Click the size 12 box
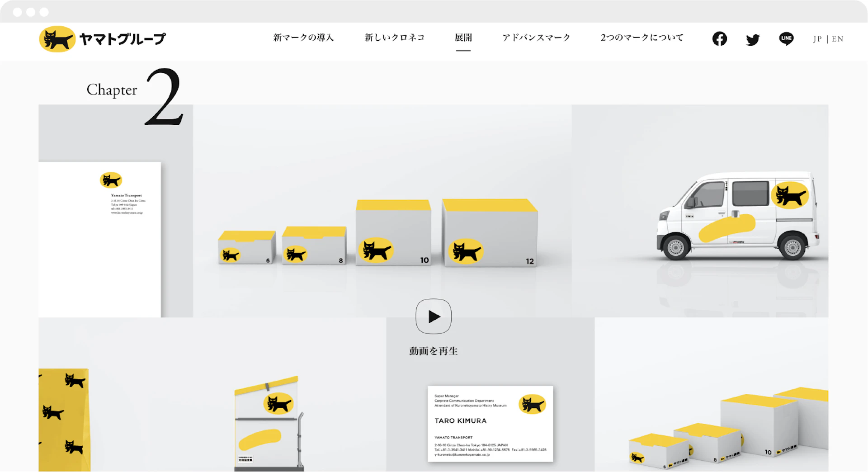 tap(490, 232)
